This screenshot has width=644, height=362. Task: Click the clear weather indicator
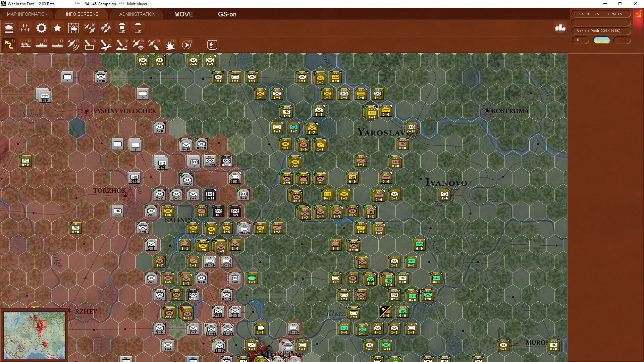[602, 40]
